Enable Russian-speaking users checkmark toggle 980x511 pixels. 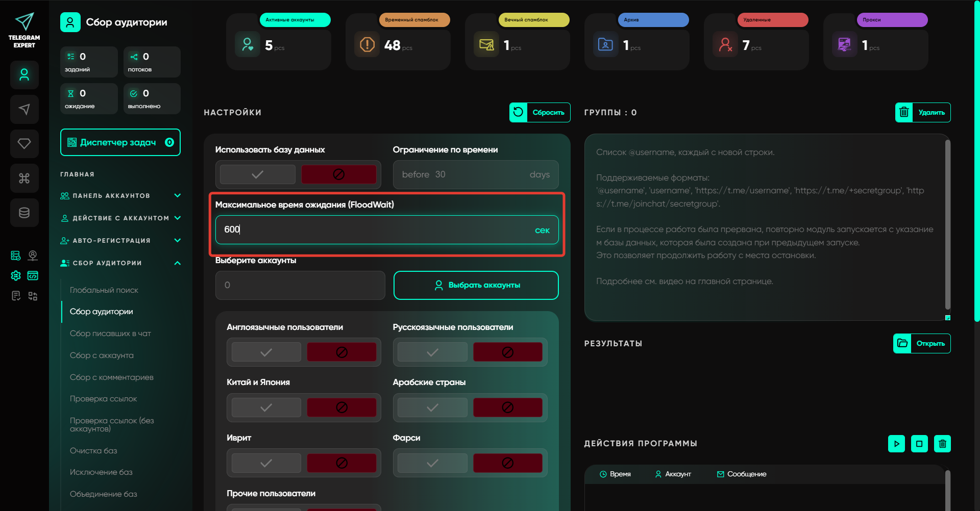(432, 352)
